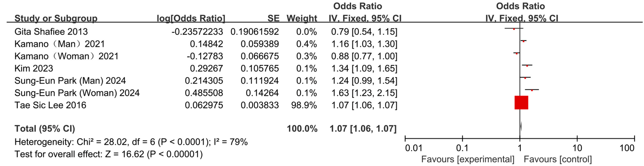Select the SE column header

pyautogui.click(x=273, y=18)
